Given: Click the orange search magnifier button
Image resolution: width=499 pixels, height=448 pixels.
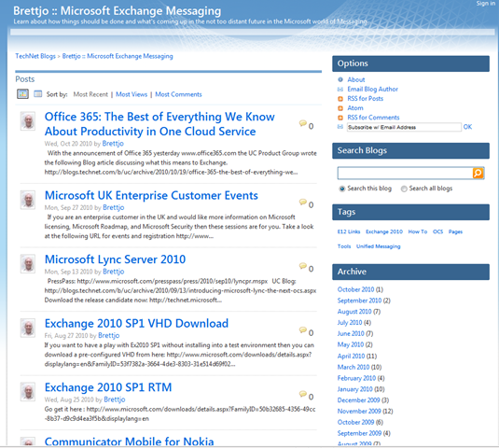Looking at the screenshot, I should (478, 174).
